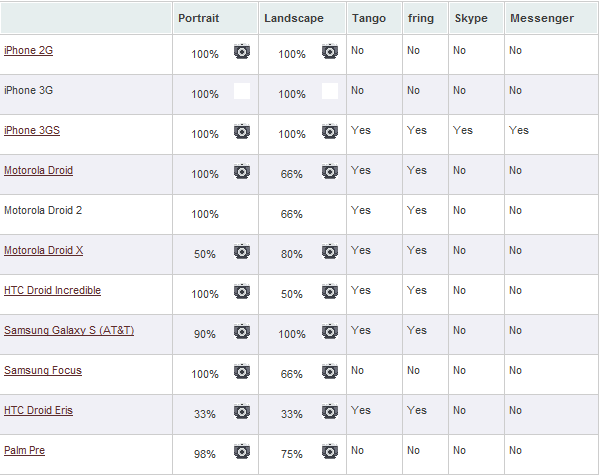Open the HTC Droid Incredible link
Image resolution: width=599 pixels, height=476 pixels.
tap(52, 290)
